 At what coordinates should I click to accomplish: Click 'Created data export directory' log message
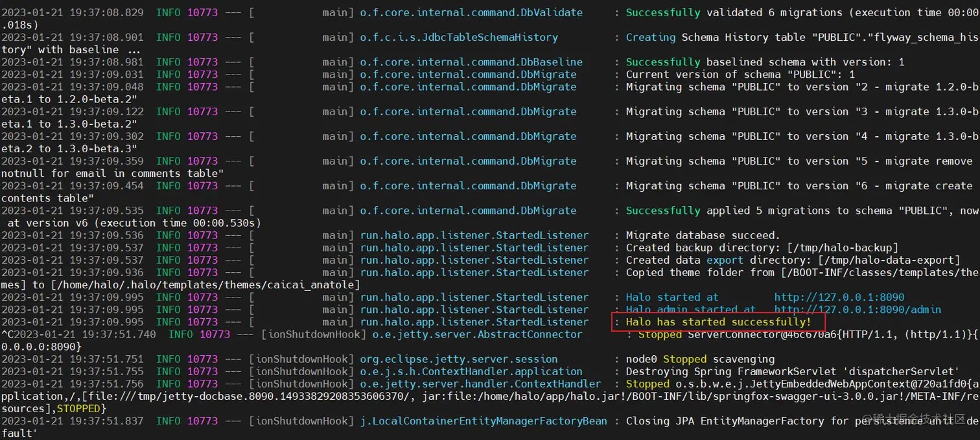tap(793, 260)
